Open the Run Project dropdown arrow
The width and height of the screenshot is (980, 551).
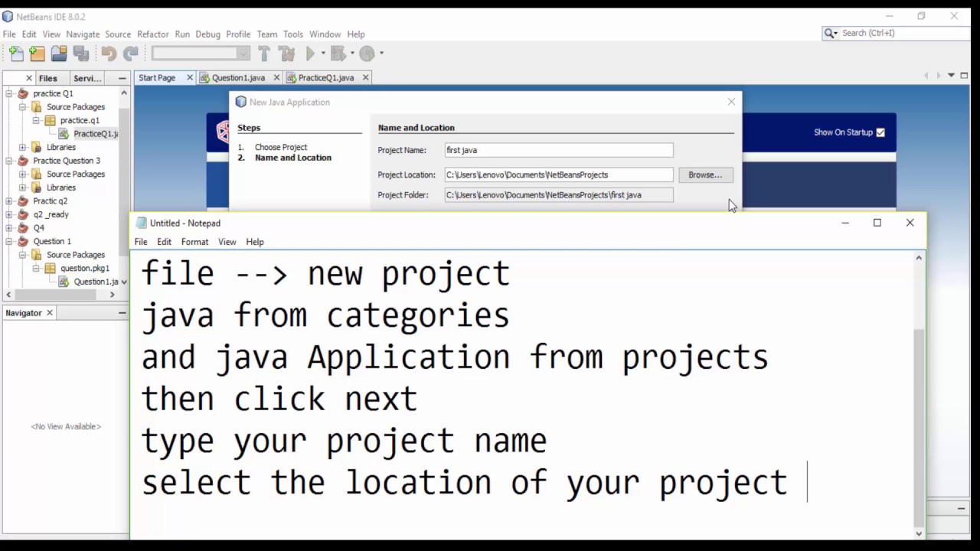tap(323, 54)
